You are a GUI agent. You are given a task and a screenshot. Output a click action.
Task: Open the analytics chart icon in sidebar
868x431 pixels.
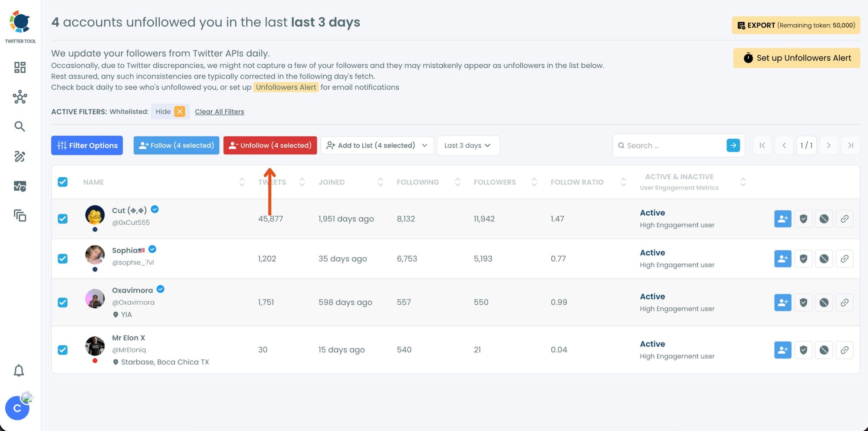point(20,186)
